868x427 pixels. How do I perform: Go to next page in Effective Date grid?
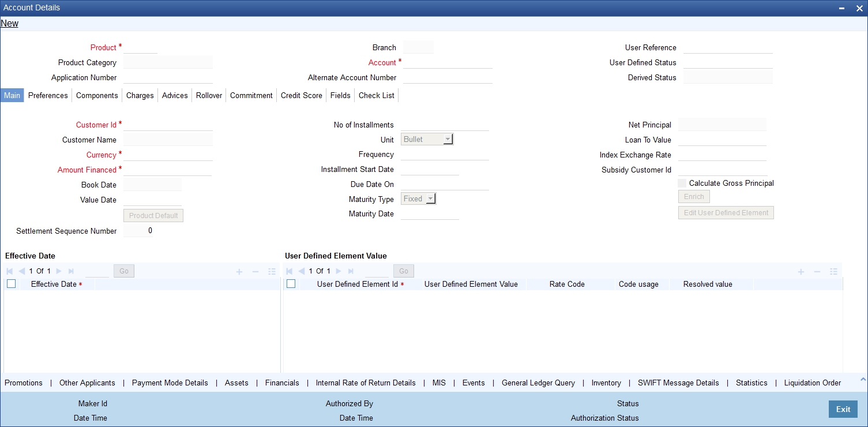[x=58, y=271]
